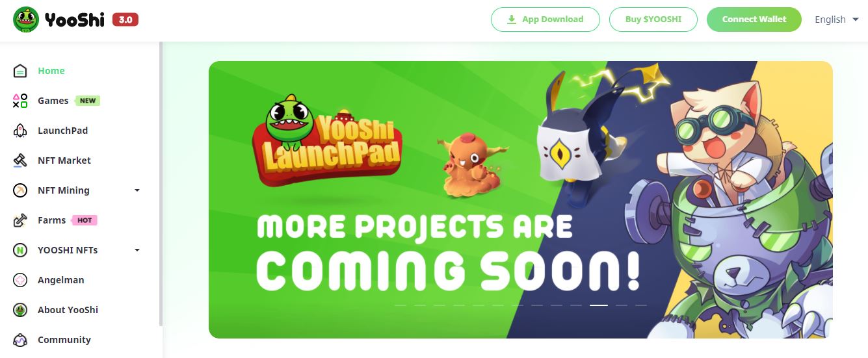Click the Angelman avatar icon
868x358 pixels.
pyautogui.click(x=20, y=280)
